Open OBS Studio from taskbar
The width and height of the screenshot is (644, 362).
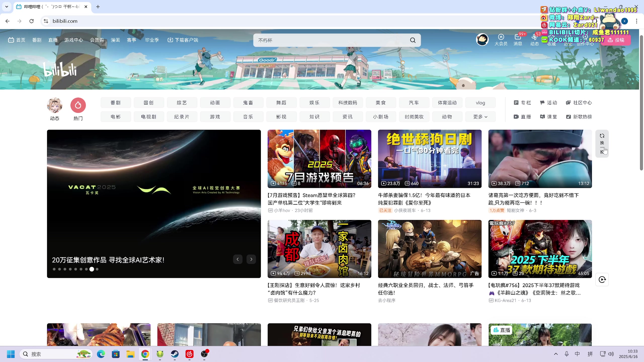(x=204, y=354)
